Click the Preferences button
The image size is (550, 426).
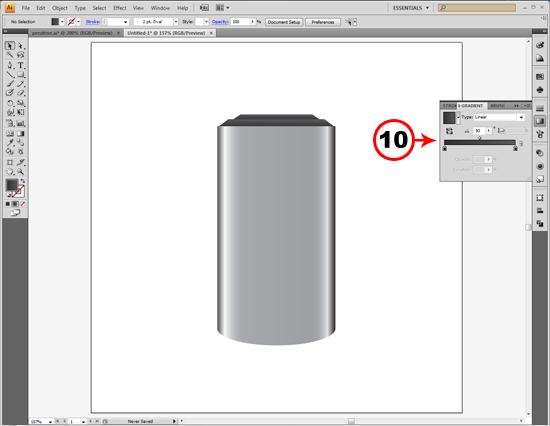[x=323, y=22]
